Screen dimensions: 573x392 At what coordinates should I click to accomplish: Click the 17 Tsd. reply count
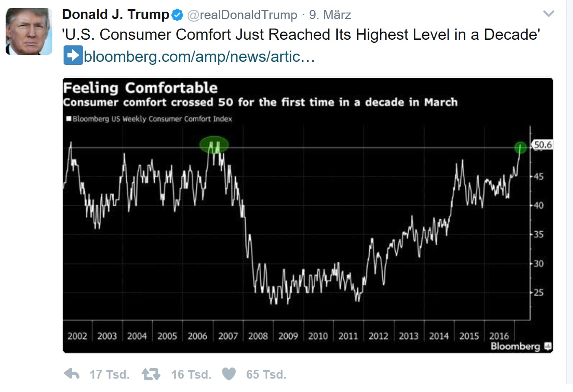point(109,374)
